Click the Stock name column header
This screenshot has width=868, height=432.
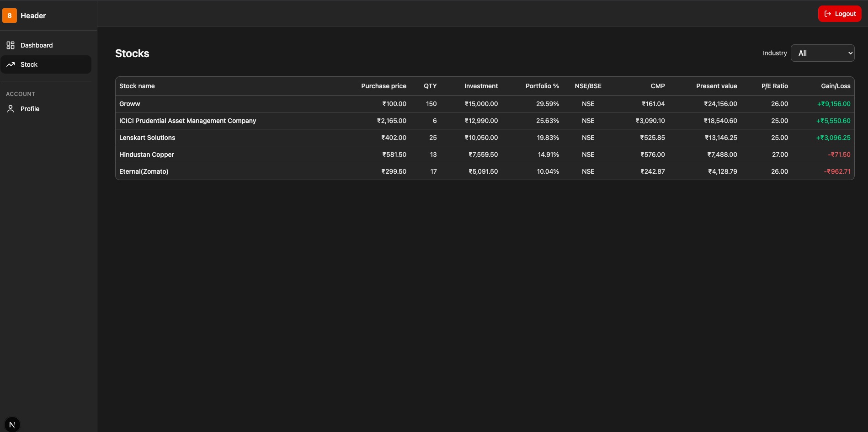(137, 86)
